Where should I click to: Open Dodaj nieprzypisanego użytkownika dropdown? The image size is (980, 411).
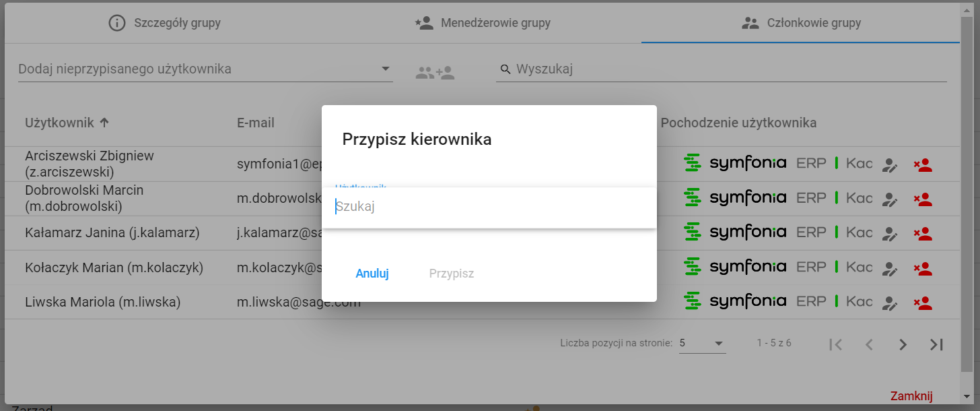(205, 69)
